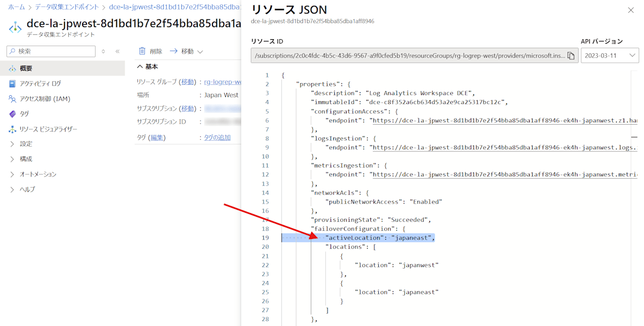Copy the resource ID to clipboard
644x326 pixels.
point(572,55)
